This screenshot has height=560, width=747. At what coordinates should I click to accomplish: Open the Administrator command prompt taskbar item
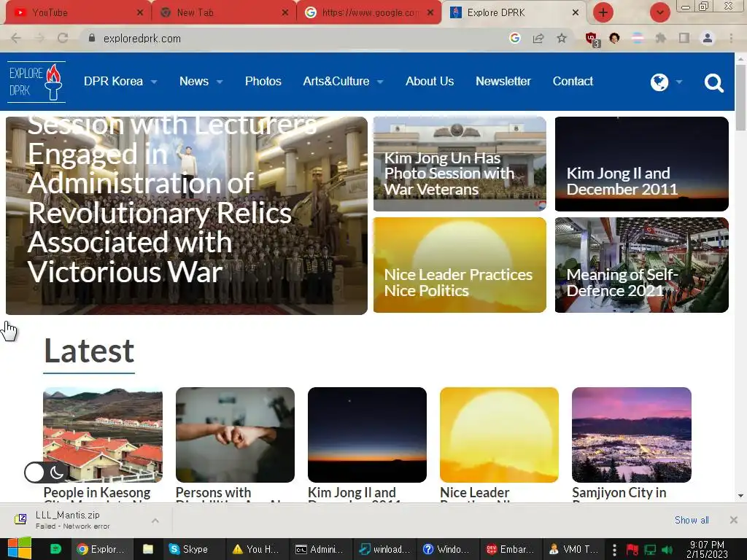tap(320, 549)
